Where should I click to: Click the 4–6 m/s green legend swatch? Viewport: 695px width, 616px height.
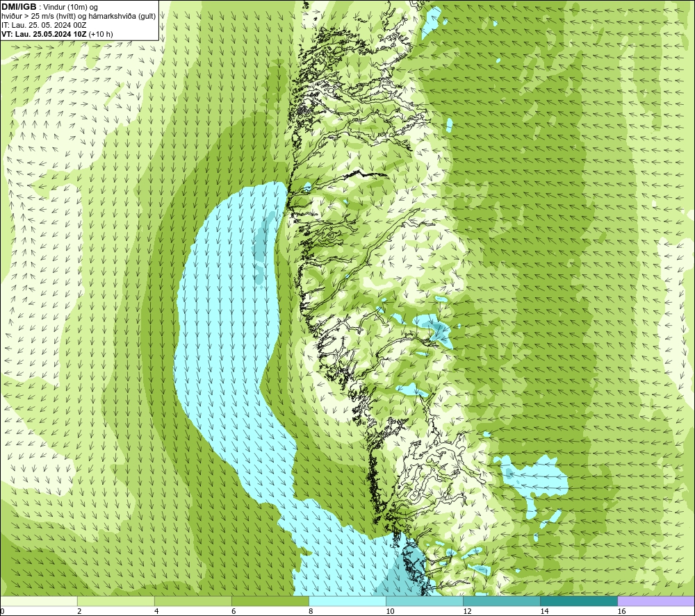tap(193, 601)
